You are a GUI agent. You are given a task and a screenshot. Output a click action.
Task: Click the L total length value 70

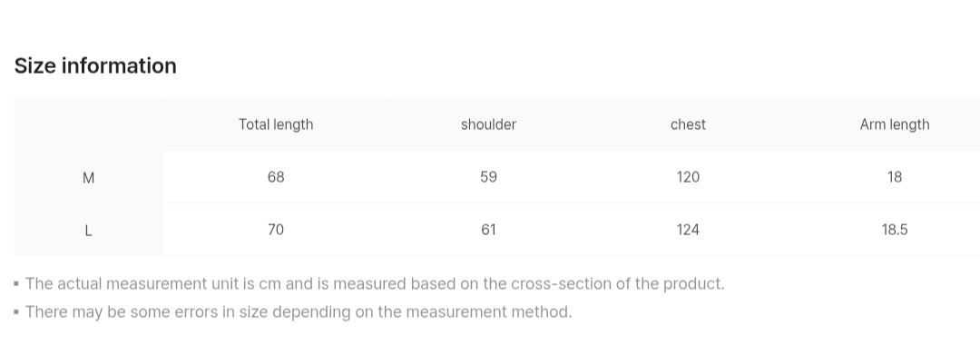pyautogui.click(x=276, y=230)
